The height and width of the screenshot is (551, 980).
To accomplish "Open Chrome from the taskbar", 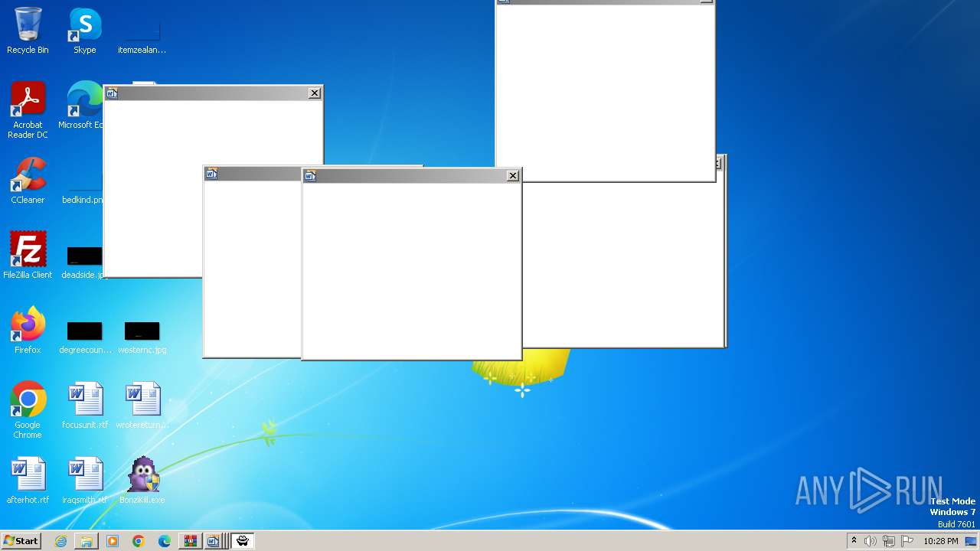I will (x=139, y=541).
